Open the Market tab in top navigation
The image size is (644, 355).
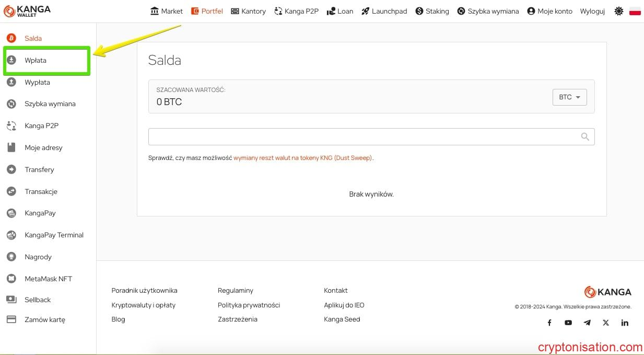(x=167, y=11)
